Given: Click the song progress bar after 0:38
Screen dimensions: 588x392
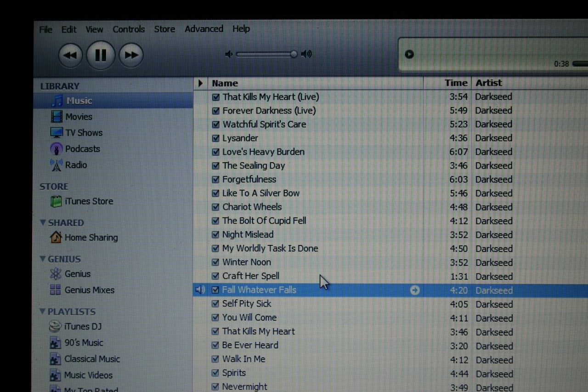Looking at the screenshot, I should (x=580, y=64).
